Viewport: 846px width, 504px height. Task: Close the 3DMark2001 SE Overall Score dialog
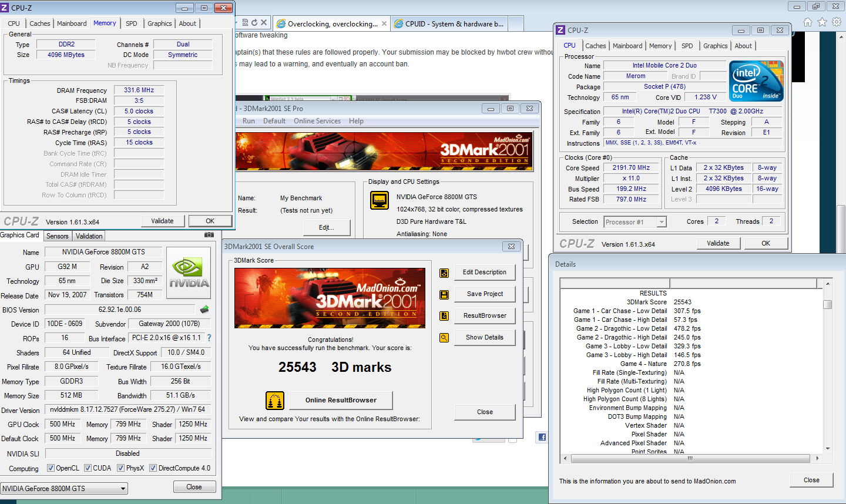point(511,247)
